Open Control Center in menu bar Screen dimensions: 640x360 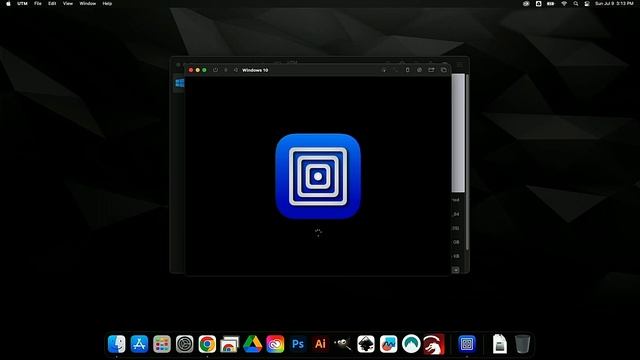click(587, 4)
